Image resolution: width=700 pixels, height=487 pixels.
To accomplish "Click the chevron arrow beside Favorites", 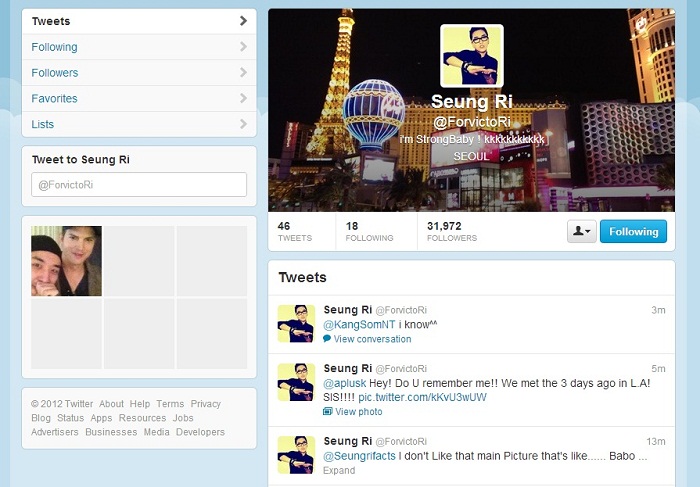I will tap(243, 98).
